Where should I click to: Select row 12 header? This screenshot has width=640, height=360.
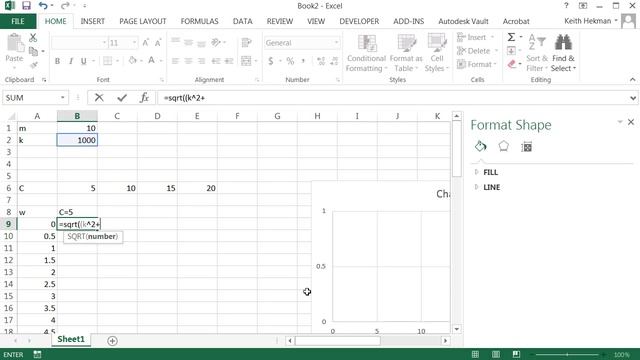[x=8, y=260]
